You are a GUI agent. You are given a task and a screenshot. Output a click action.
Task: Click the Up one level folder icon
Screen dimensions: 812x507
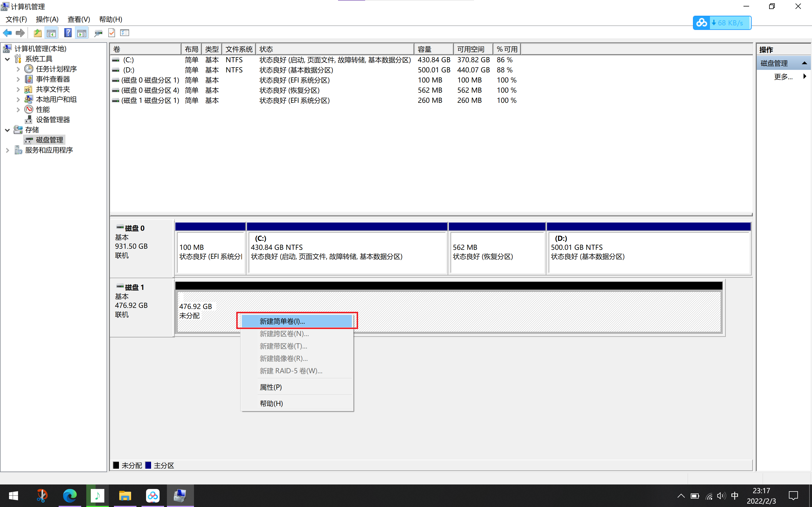click(x=37, y=33)
